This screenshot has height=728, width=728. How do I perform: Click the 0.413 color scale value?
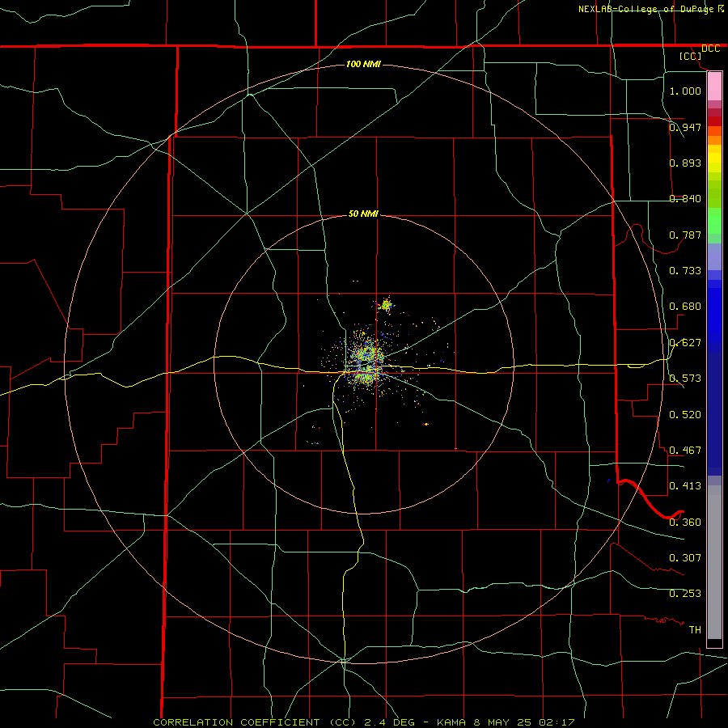685,485
